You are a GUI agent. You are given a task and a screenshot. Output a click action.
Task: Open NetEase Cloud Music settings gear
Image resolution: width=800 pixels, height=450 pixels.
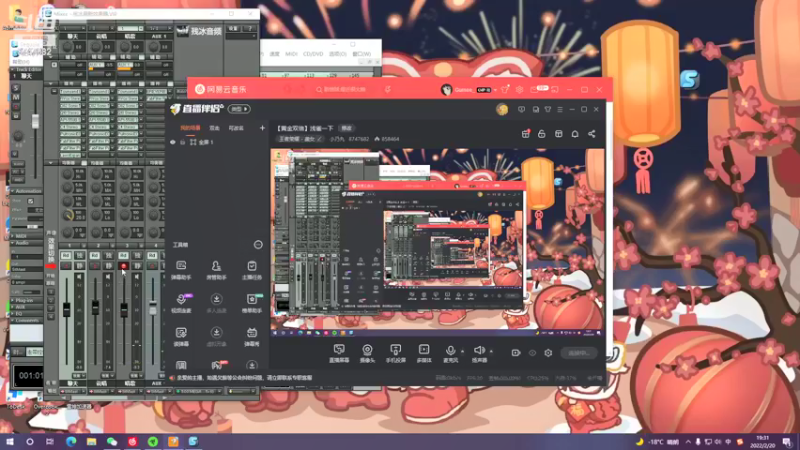(x=519, y=89)
